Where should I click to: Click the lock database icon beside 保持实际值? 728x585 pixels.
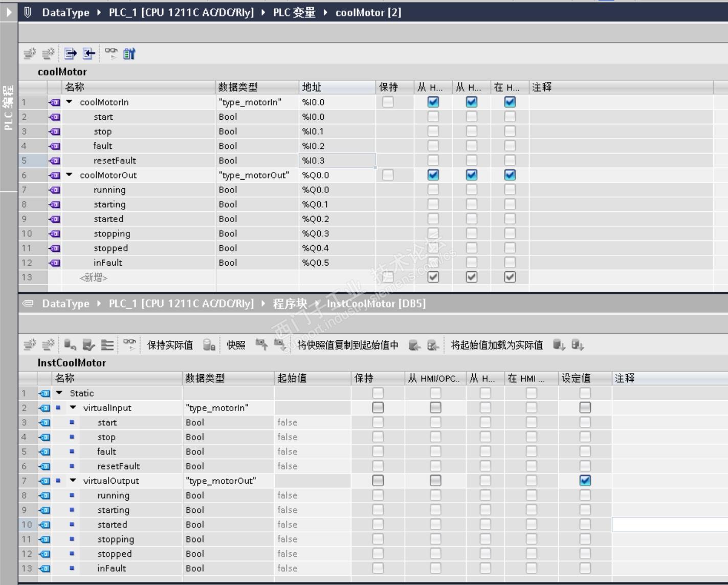click(x=209, y=344)
